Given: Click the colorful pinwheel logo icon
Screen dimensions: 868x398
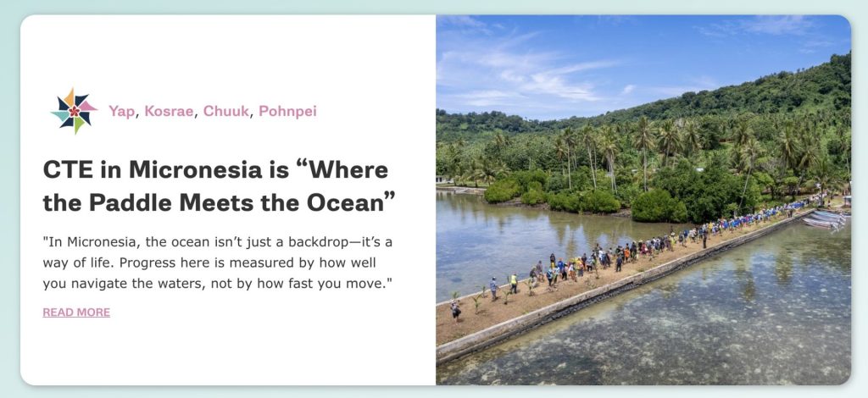Looking at the screenshot, I should [74, 111].
